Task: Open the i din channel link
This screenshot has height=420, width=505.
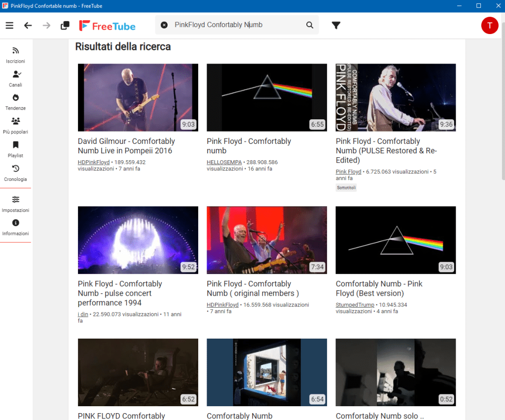Action: click(x=83, y=314)
